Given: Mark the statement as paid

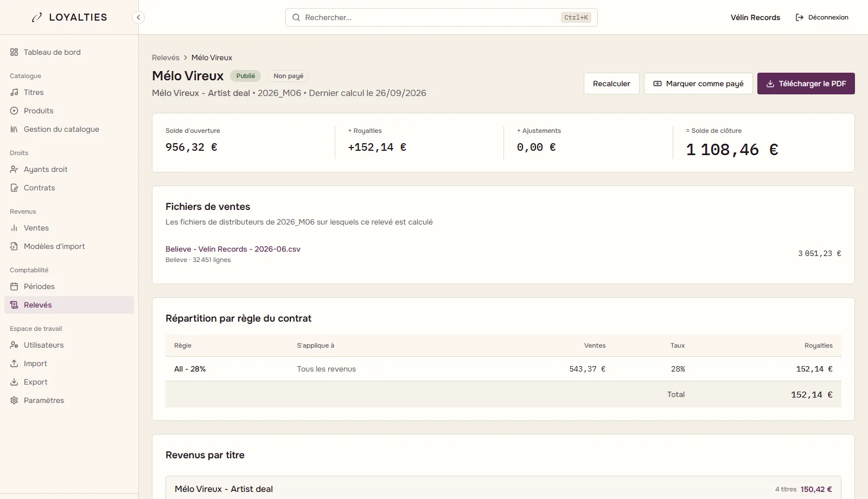Looking at the screenshot, I should pos(698,84).
